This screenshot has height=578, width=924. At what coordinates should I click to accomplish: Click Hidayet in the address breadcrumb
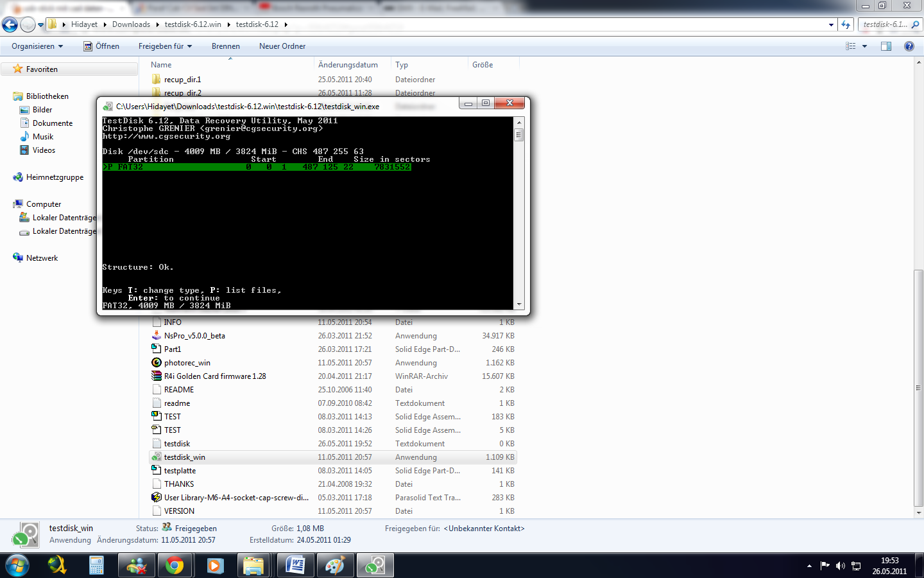[84, 24]
